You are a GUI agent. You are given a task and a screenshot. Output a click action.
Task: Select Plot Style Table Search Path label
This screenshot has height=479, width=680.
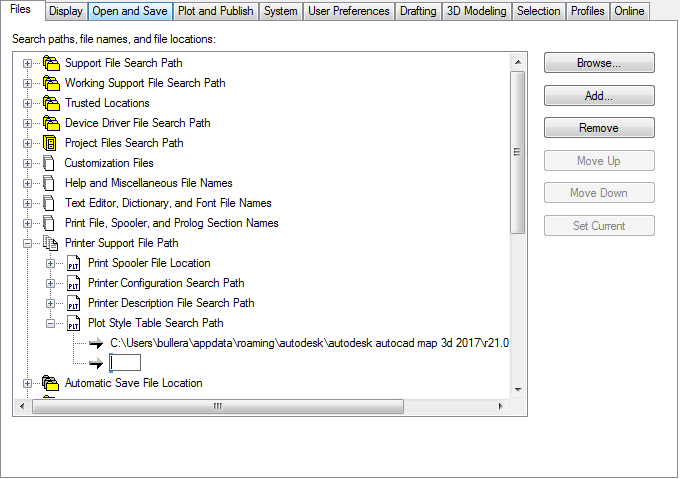156,323
